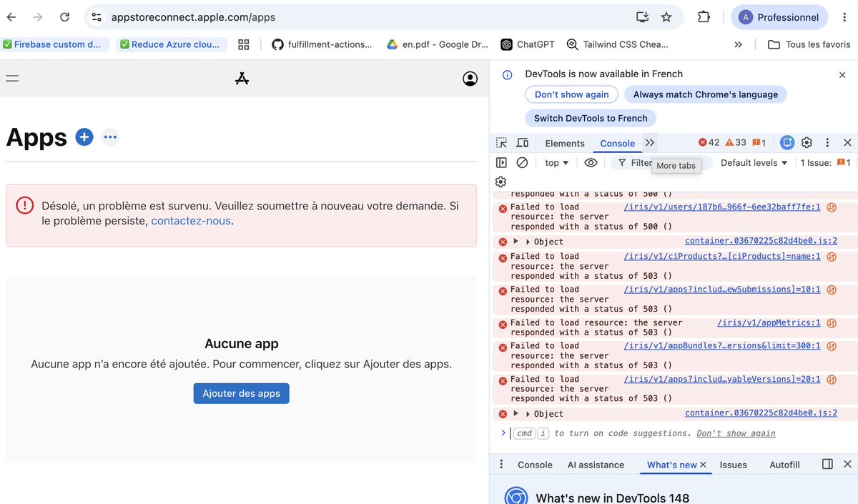This screenshot has height=504, width=858.
Task: Show hidden bookmarks with the overflow chevron
Action: click(738, 44)
